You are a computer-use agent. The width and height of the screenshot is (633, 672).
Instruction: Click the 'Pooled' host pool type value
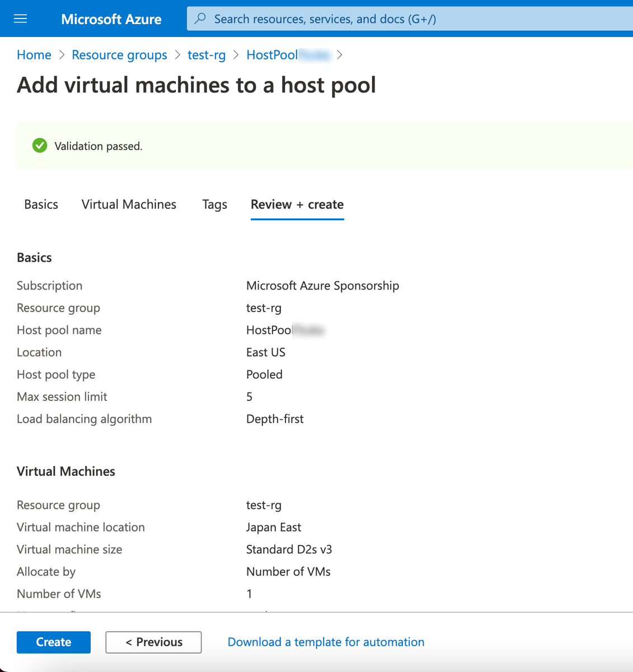(x=264, y=375)
